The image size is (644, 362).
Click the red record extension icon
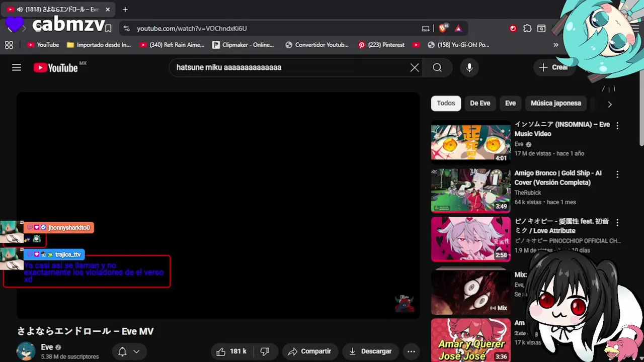tap(513, 29)
